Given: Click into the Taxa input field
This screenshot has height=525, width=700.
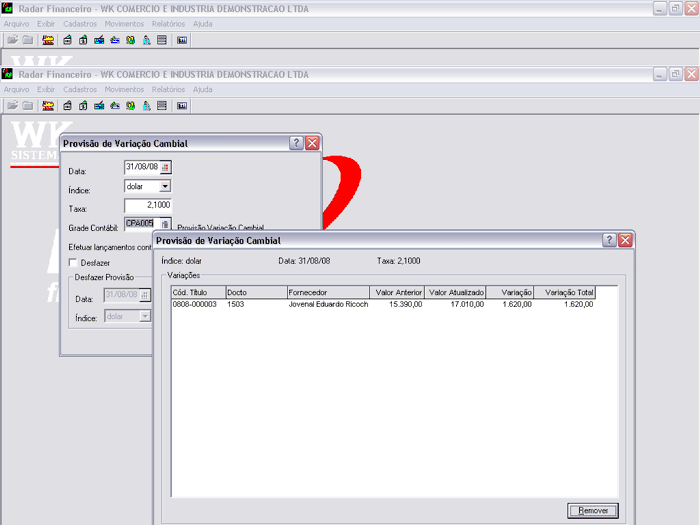Looking at the screenshot, I should click(x=148, y=205).
